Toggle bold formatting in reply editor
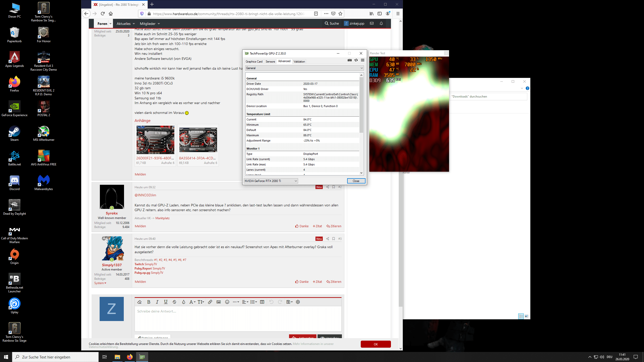644x362 pixels. click(149, 302)
